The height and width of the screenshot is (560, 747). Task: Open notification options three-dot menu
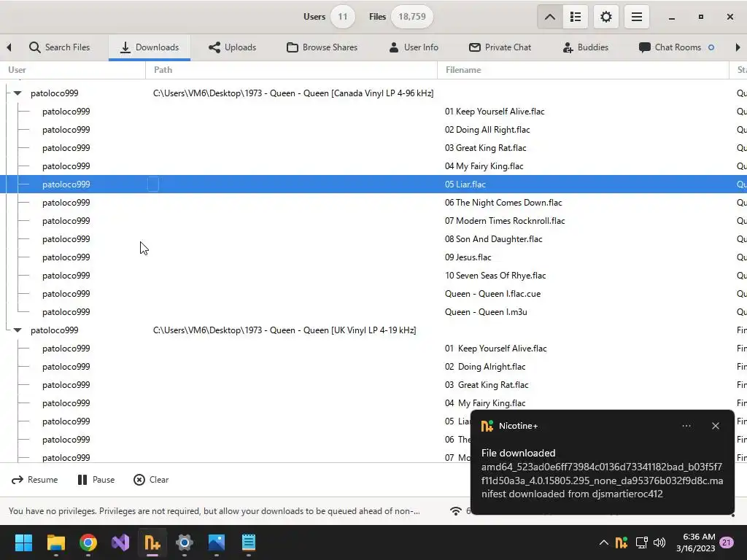[686, 426]
